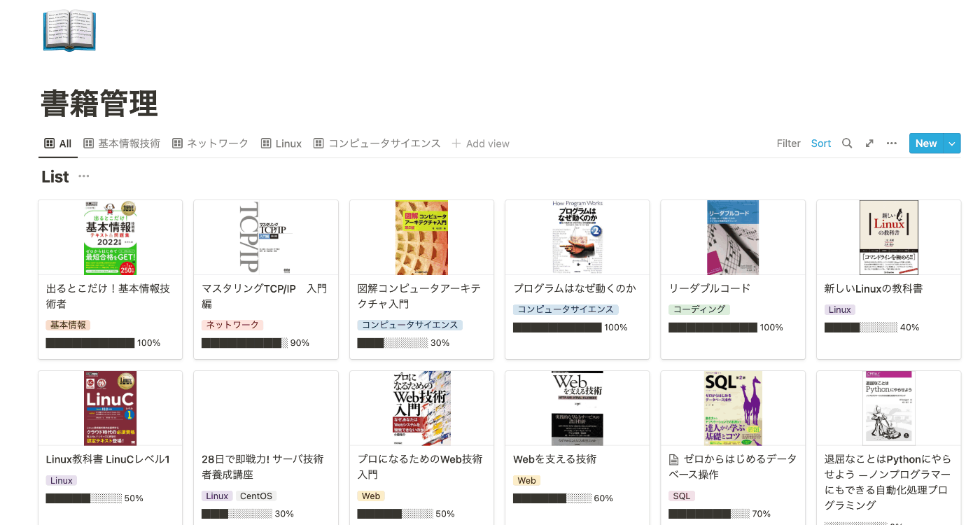Open 28日で即戦力! サーバ技術者養成講座 card
Viewport: 980px width, 525px height.
262,467
